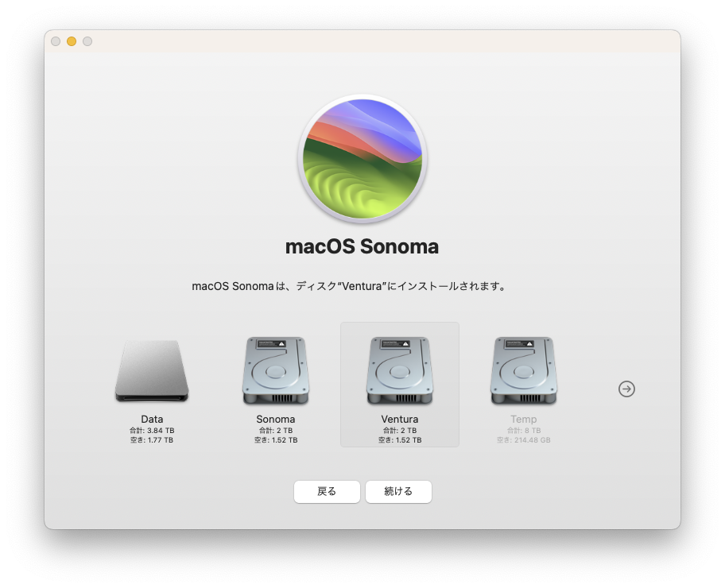Screen dimensions: 725x588
Task: Click the 合計: 3.84 TB text
Action: coord(152,431)
